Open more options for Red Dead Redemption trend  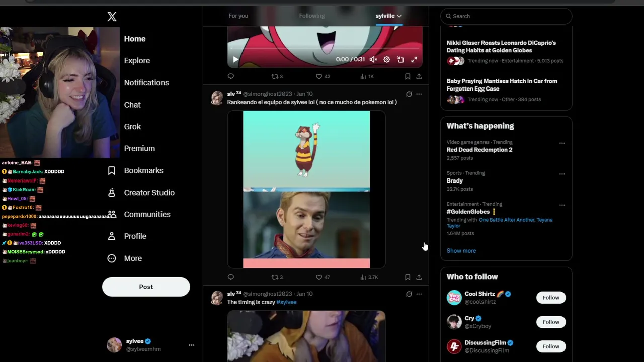click(x=562, y=143)
